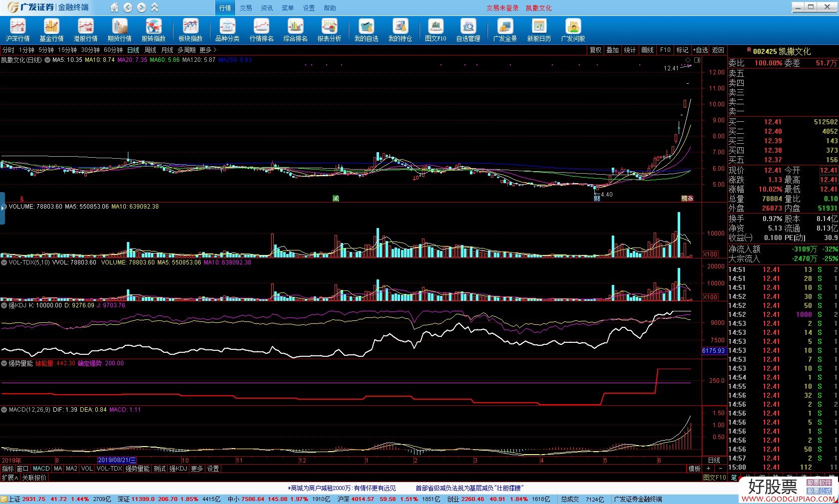Switch to 5分钟 period
This screenshot has height=504, width=839.
tap(46, 50)
